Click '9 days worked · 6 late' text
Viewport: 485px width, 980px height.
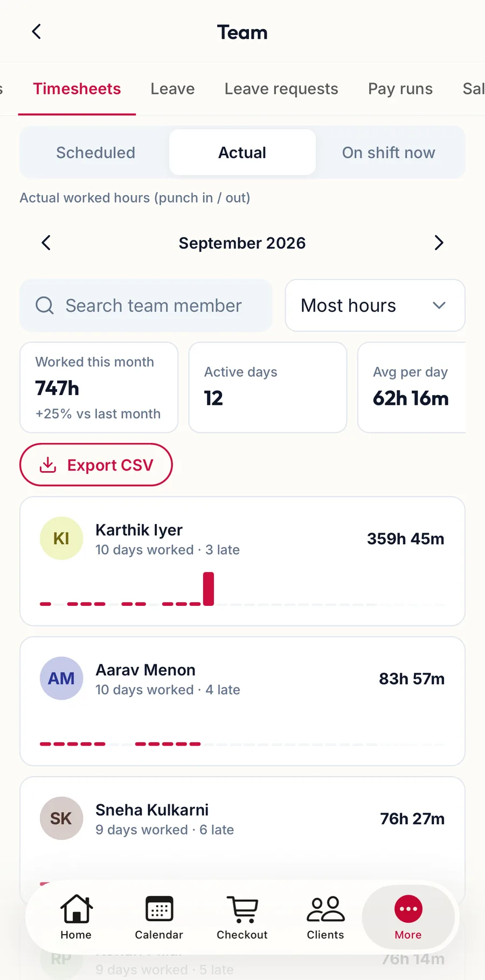[164, 830]
